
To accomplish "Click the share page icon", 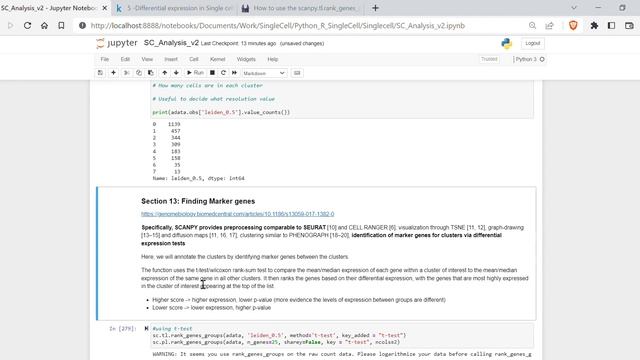I will pyautogui.click(x=549, y=25).
